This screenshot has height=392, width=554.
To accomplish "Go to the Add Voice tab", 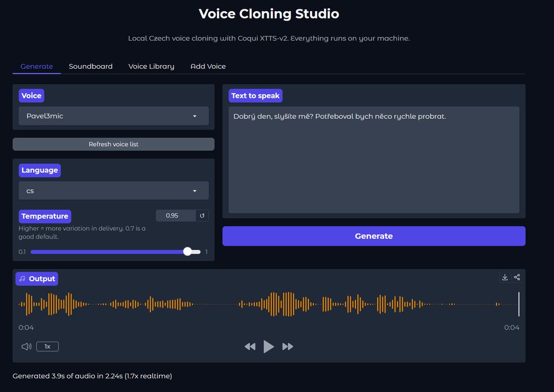I will tap(208, 66).
